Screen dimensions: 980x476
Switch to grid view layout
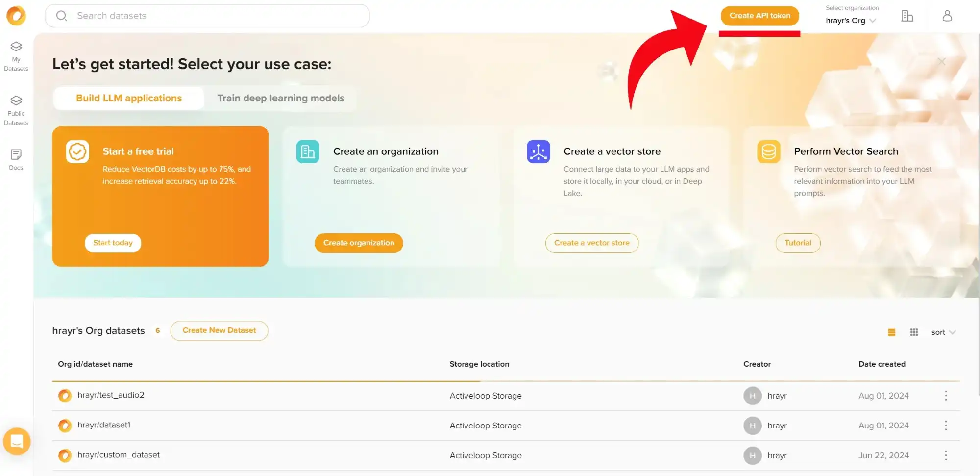(x=914, y=332)
